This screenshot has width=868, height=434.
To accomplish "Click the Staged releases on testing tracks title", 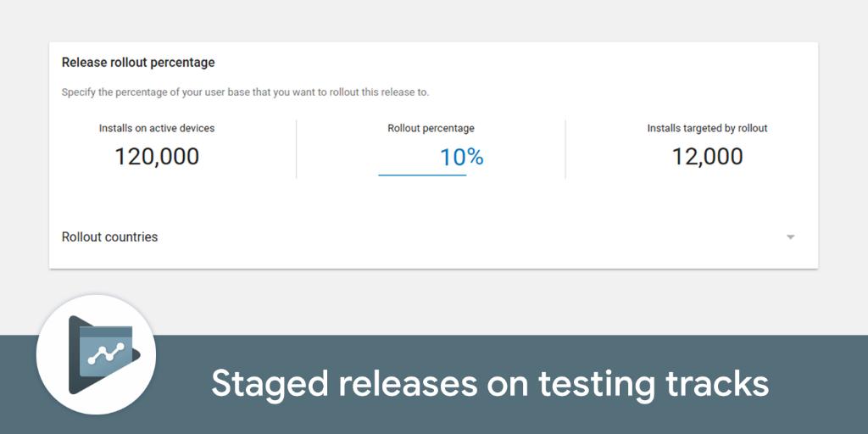I will [490, 384].
